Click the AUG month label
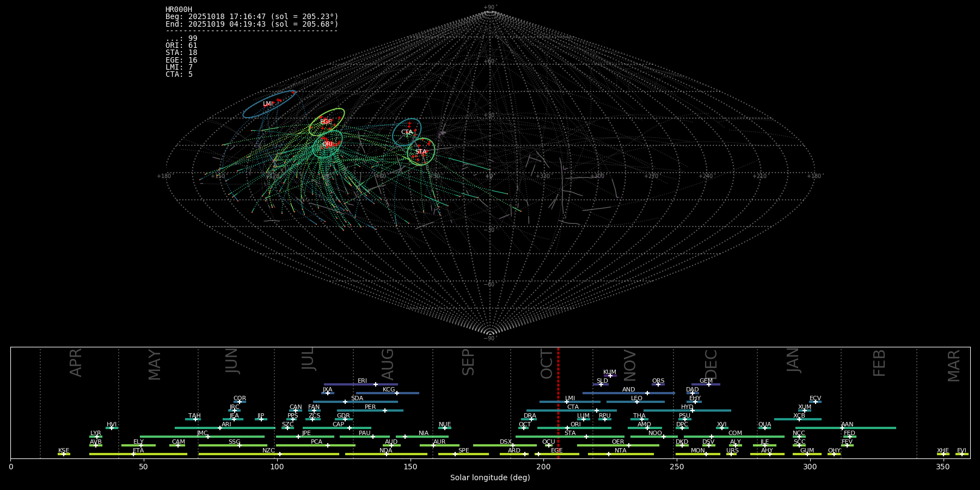This screenshot has width=980, height=490. (x=388, y=364)
